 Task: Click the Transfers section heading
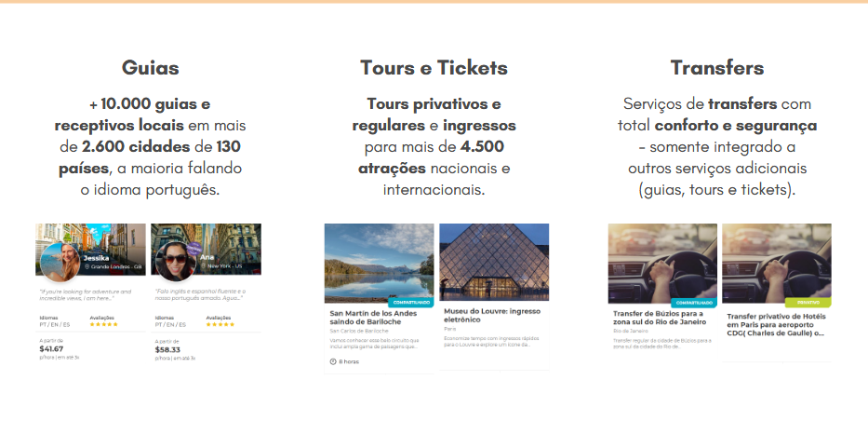pos(717,68)
